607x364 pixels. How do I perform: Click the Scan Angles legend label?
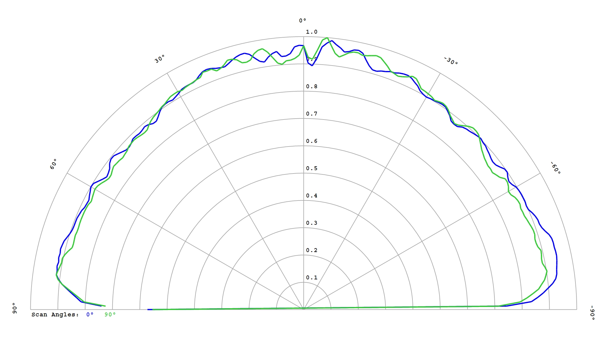(x=55, y=315)
